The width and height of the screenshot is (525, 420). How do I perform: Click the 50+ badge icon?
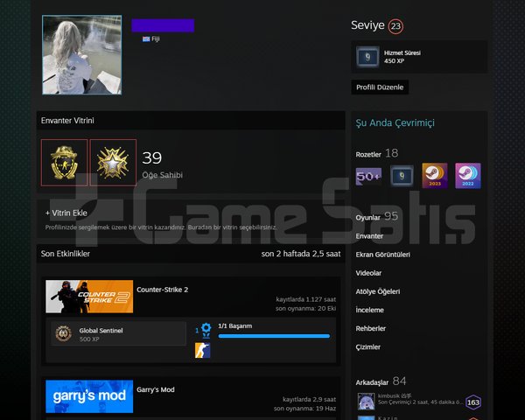coord(368,176)
